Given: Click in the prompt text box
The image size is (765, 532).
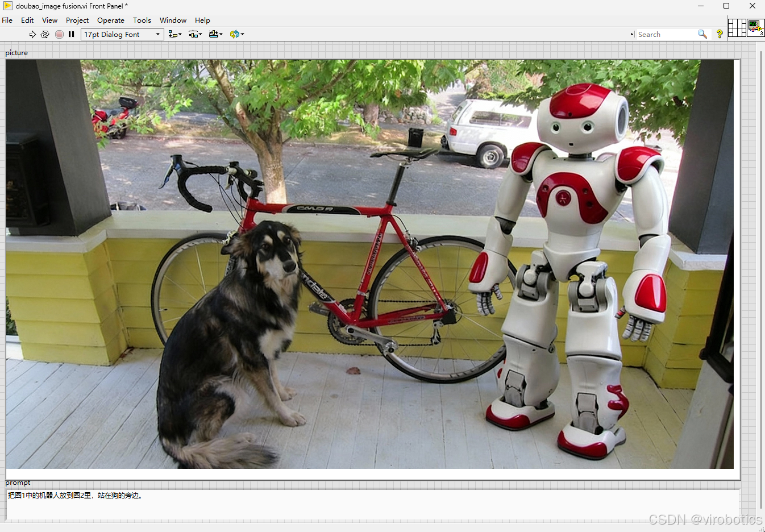Looking at the screenshot, I should 373,504.
